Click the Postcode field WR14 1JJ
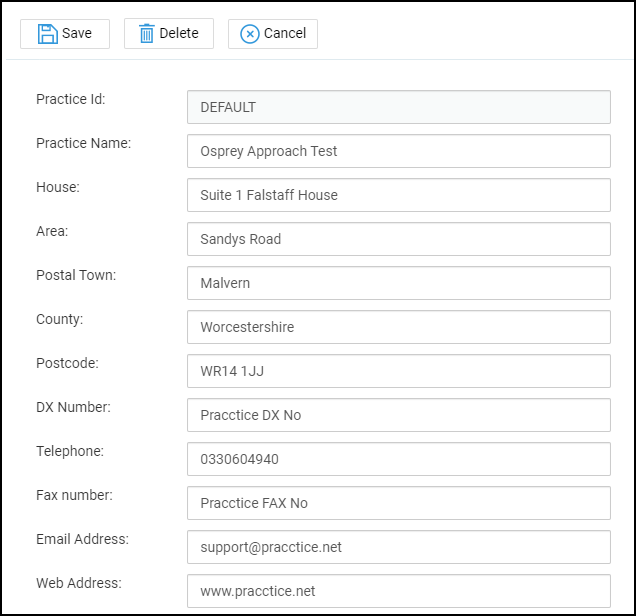The image size is (636, 616). tap(398, 371)
